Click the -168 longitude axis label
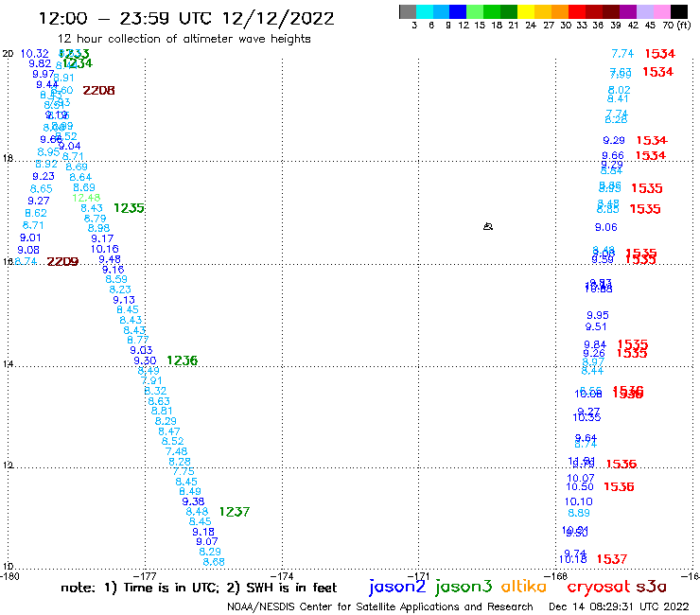 point(557,576)
